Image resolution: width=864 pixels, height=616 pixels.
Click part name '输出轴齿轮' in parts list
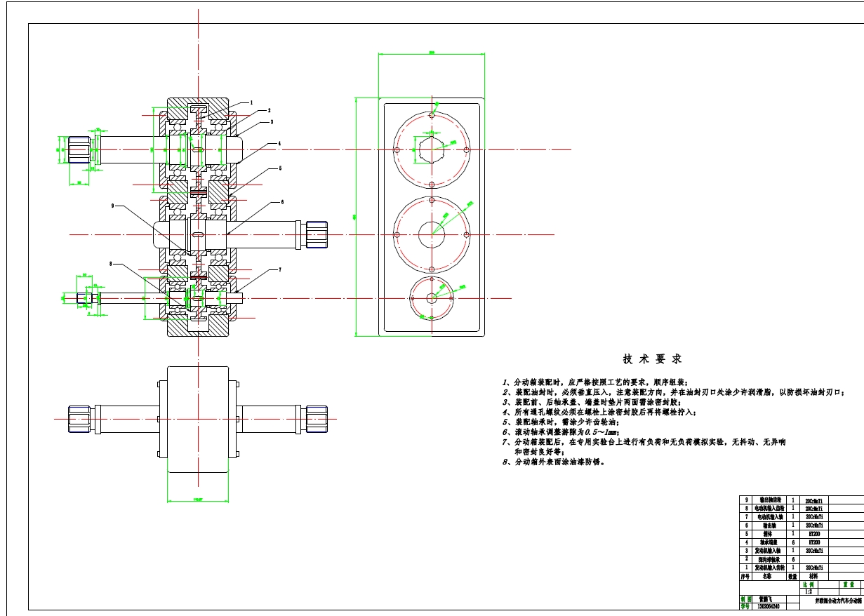coord(770,500)
